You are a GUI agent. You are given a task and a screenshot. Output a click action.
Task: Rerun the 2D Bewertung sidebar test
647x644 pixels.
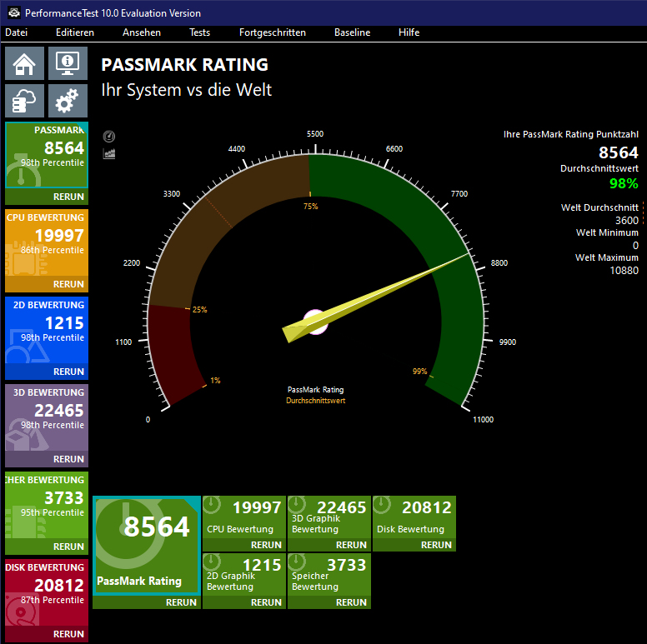(68, 372)
